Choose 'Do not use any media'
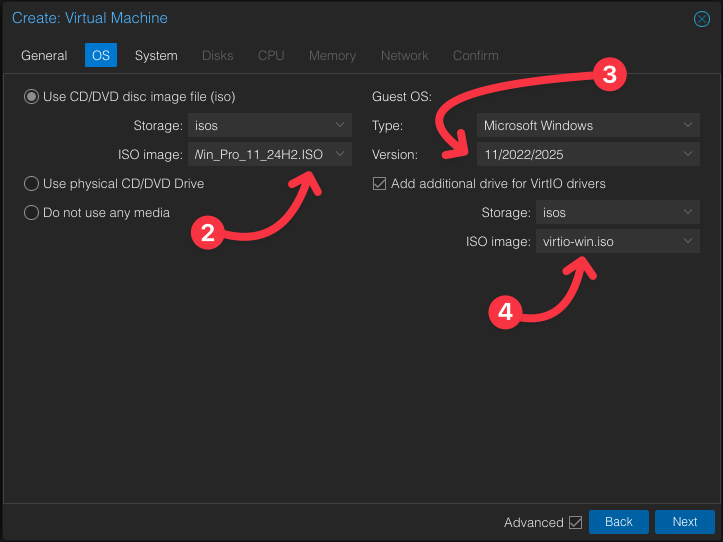The width and height of the screenshot is (723, 542). pos(32,212)
